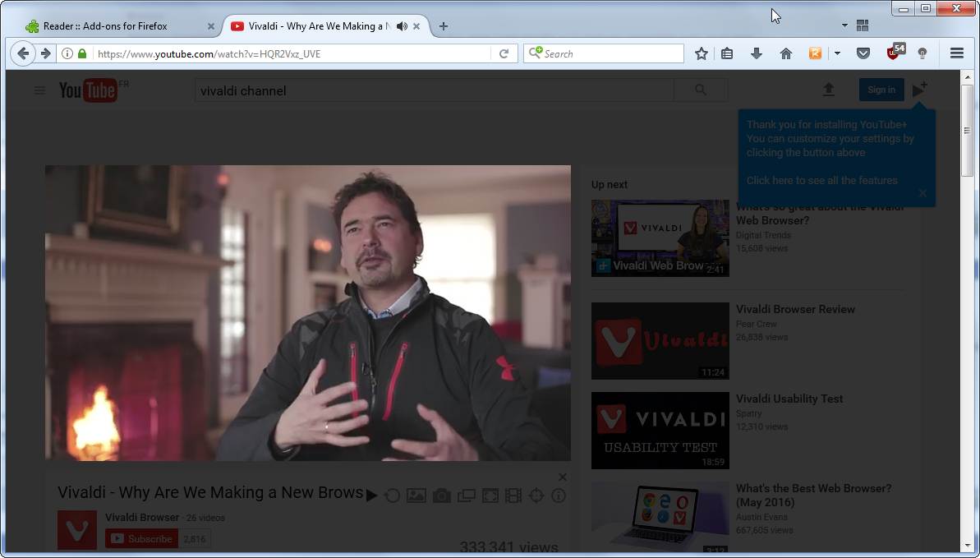Screen dimensions: 980x558
Task: Click the YouTube search field 'vivaldi channel'
Action: tap(435, 90)
